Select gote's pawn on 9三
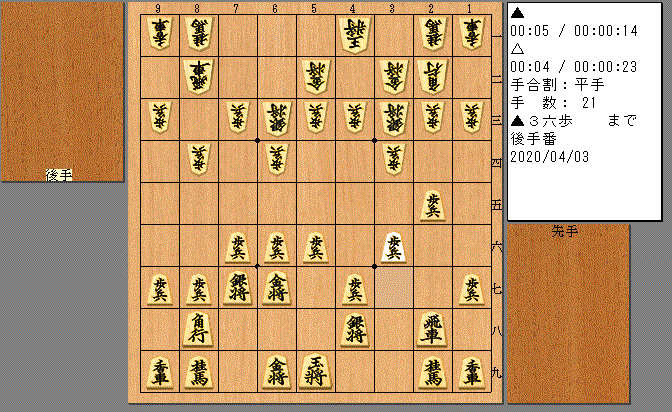This screenshot has width=672, height=412. point(160,118)
